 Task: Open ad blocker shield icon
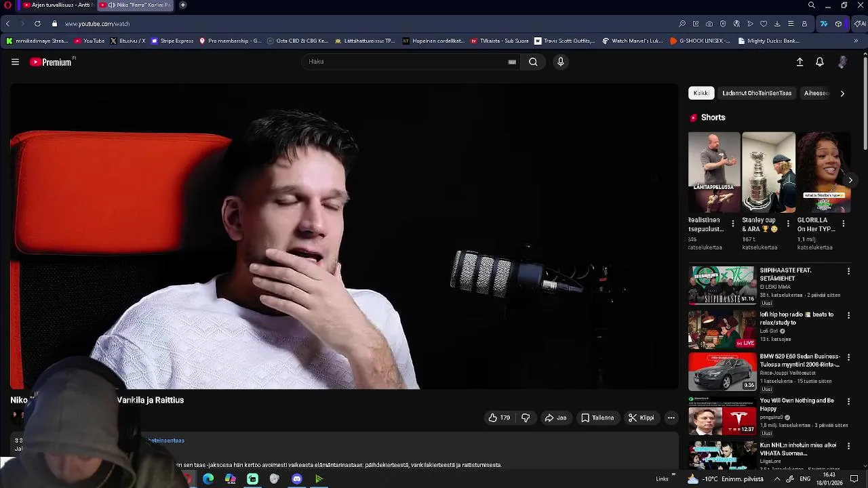point(723,24)
